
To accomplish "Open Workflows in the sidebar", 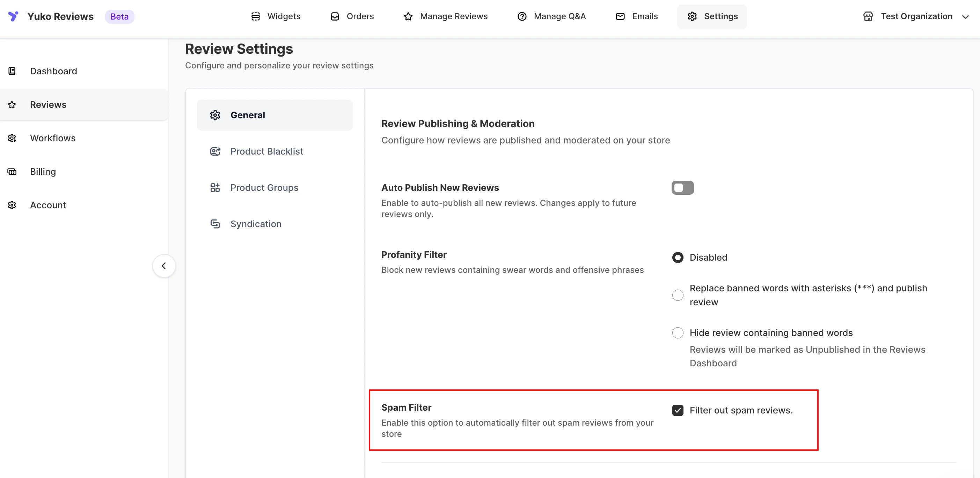I will pyautogui.click(x=84, y=138).
